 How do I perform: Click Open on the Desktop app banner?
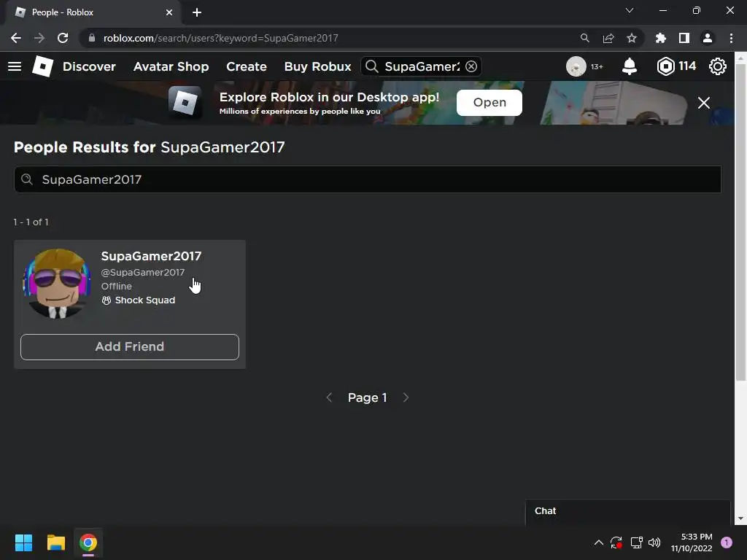(x=489, y=102)
